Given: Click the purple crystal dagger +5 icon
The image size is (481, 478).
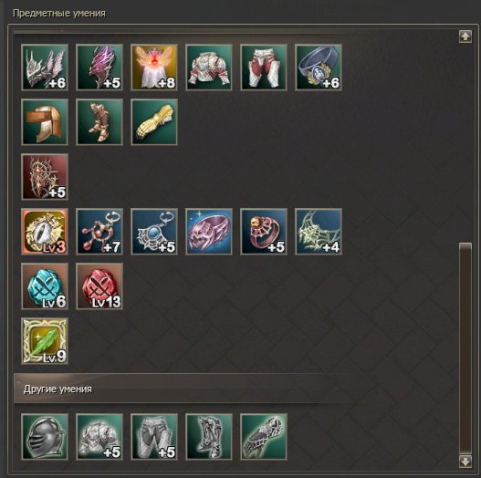Looking at the screenshot, I should tap(99, 67).
